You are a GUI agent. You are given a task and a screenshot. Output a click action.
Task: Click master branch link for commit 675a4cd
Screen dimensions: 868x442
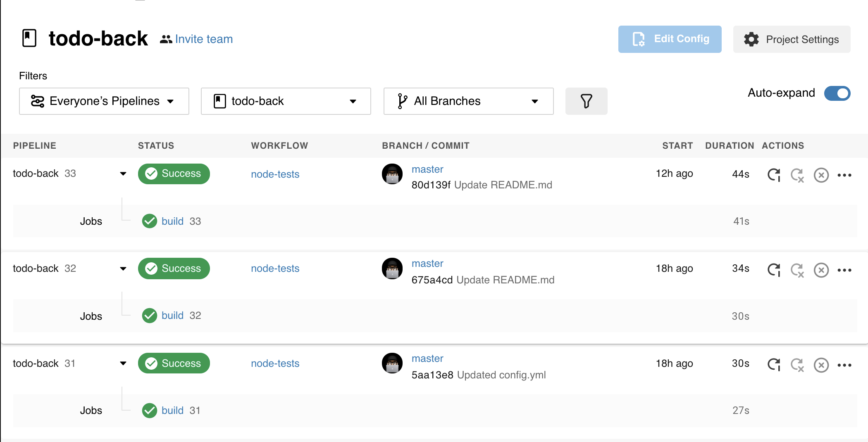pyautogui.click(x=427, y=263)
